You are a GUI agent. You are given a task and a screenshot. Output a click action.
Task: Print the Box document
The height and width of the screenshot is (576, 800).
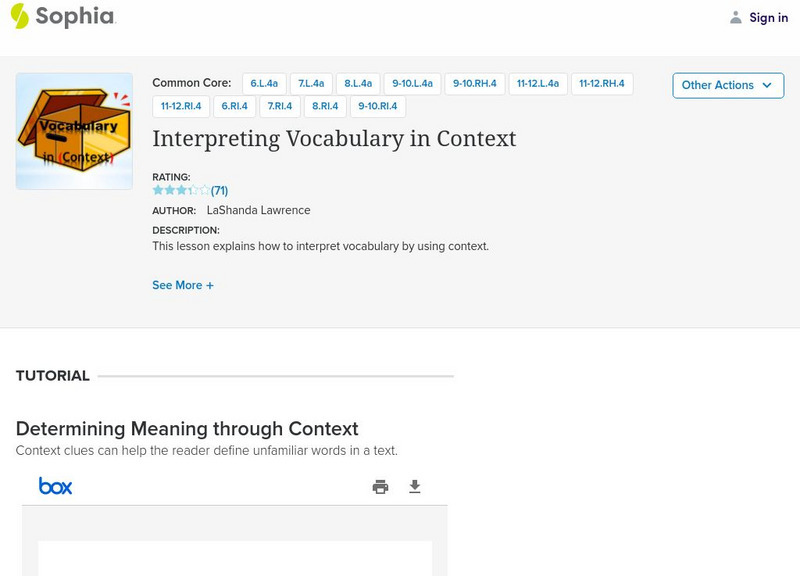point(380,487)
